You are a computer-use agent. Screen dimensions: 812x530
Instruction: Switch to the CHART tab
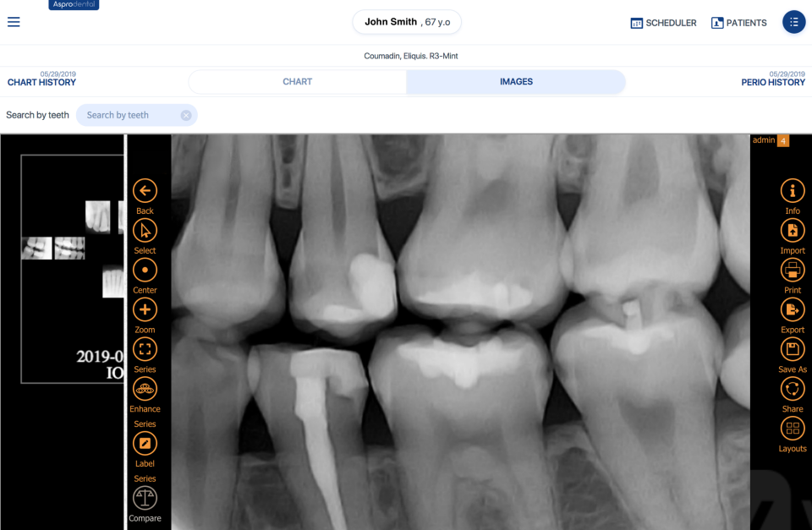297,81
